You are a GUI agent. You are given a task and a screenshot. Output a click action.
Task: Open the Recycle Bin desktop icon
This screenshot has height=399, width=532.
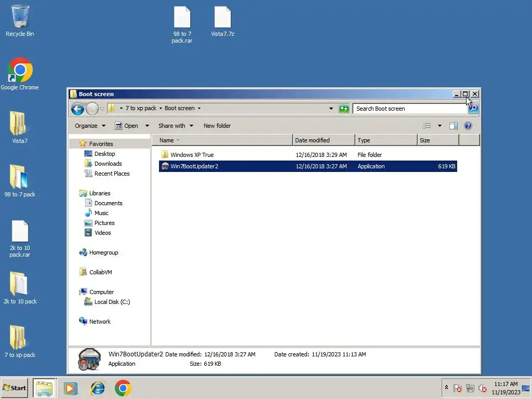coord(20,20)
